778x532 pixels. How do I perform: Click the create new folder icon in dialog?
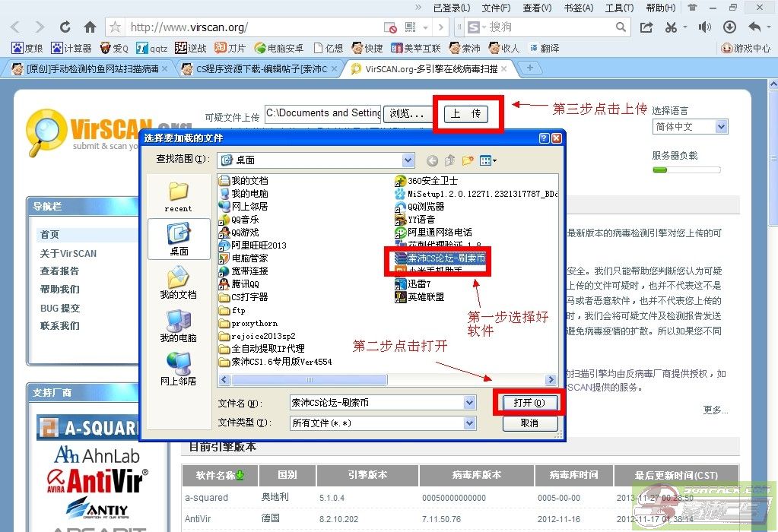click(x=468, y=160)
